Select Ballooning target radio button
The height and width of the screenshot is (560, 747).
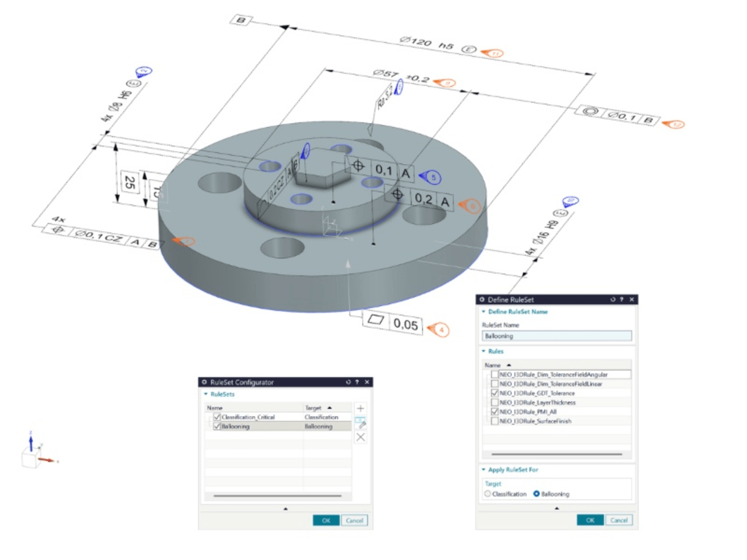point(536,494)
